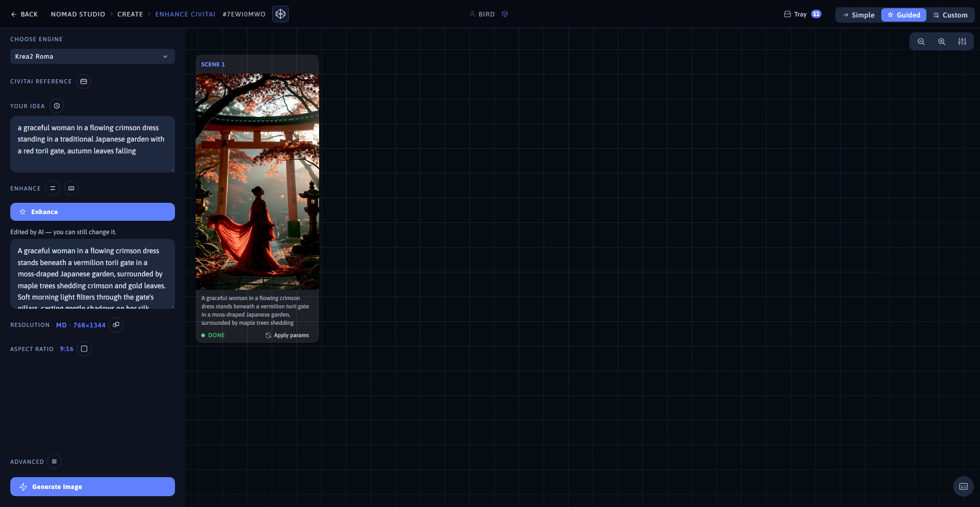
Task: Open idea history clock icon
Action: pos(57,106)
